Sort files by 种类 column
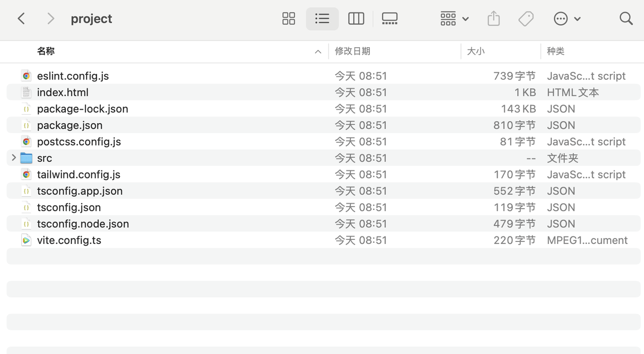Screen dimensions: 644x354 pos(555,51)
